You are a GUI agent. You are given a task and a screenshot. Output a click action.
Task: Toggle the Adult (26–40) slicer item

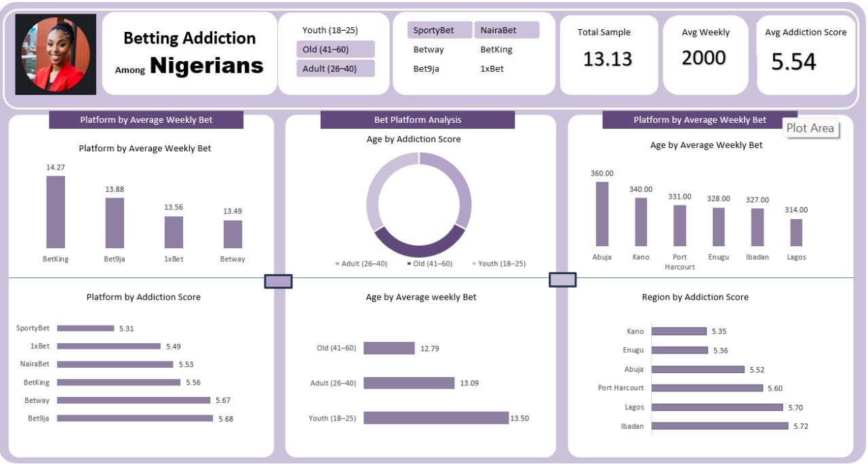coord(335,69)
